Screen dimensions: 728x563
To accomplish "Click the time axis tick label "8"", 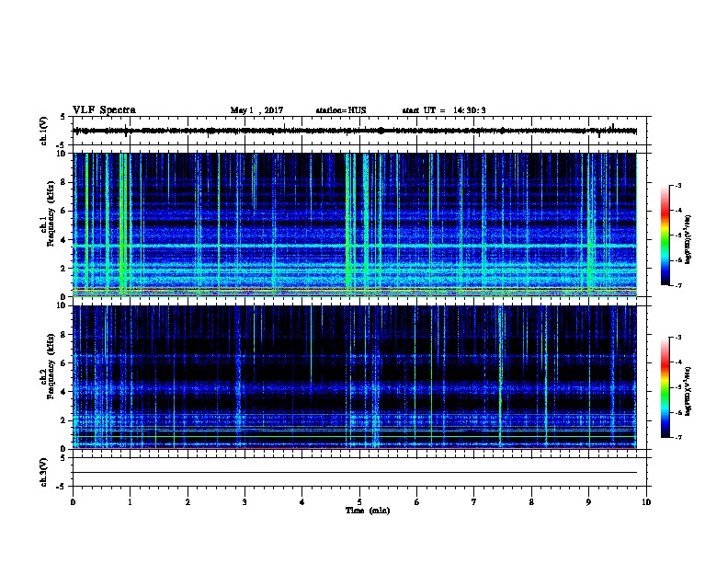I will pos(531,502).
